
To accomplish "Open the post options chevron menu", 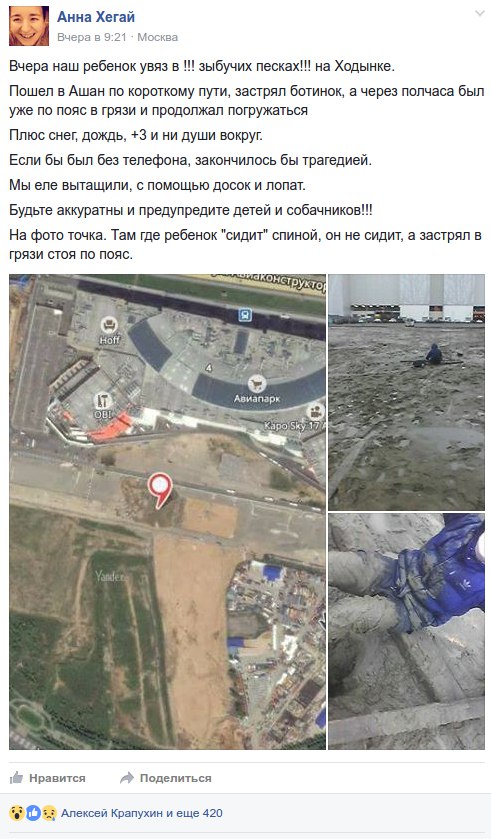I will 480,13.
